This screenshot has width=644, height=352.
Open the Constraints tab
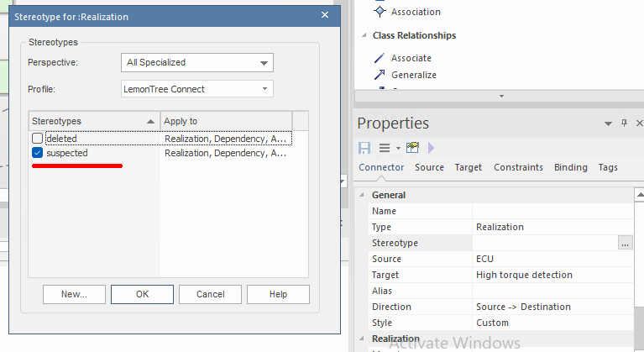point(518,167)
